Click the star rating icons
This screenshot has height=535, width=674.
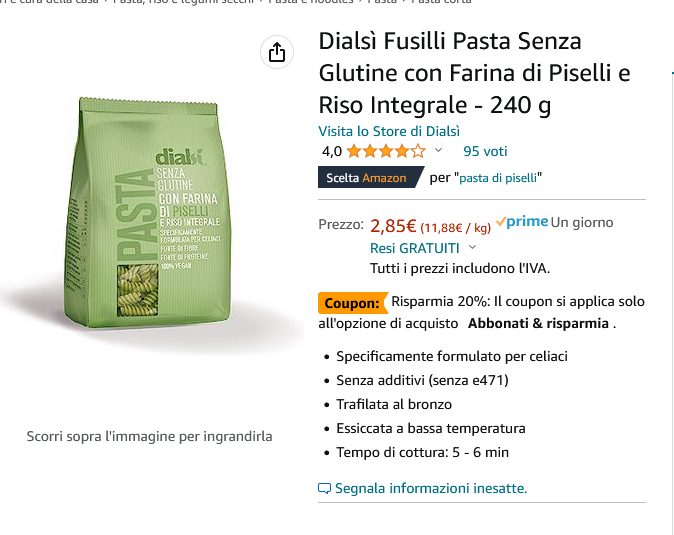pos(386,151)
